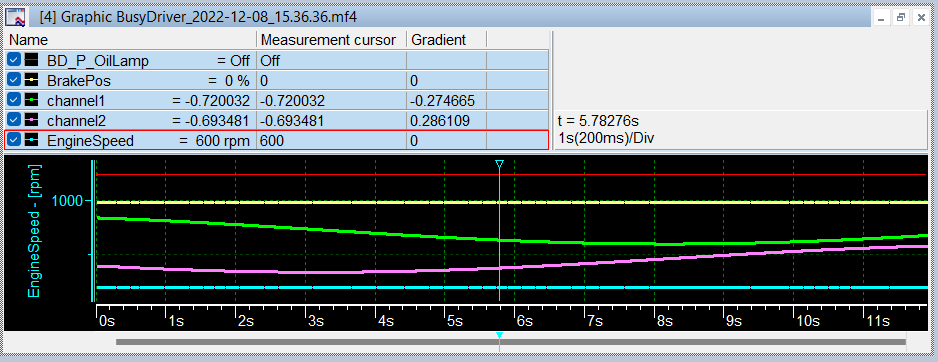This screenshot has width=938, height=362.
Task: Minimize the Graphic window
Action: pos(881,18)
